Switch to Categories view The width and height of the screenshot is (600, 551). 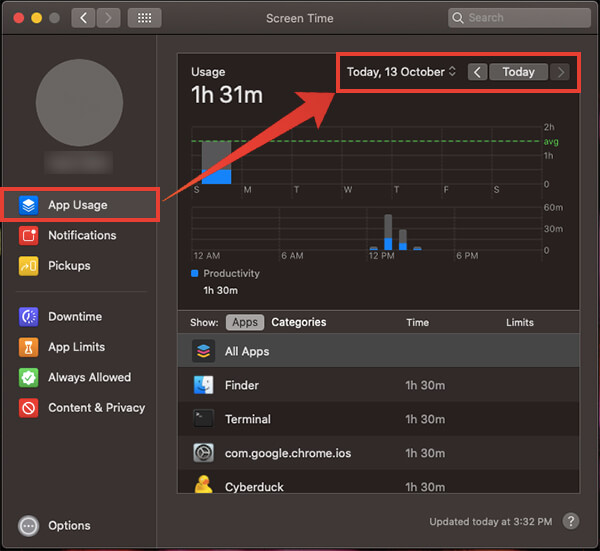point(299,322)
